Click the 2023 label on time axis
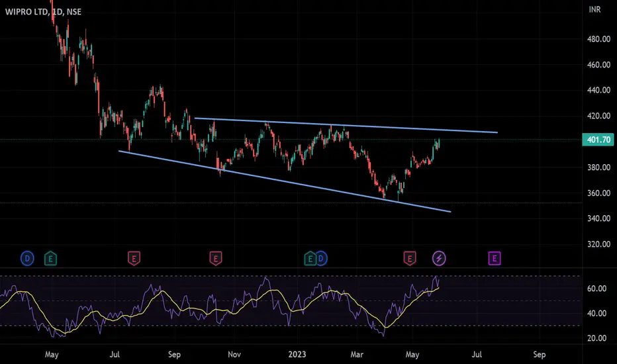Screen dimensions: 617x364 [x=297, y=355]
